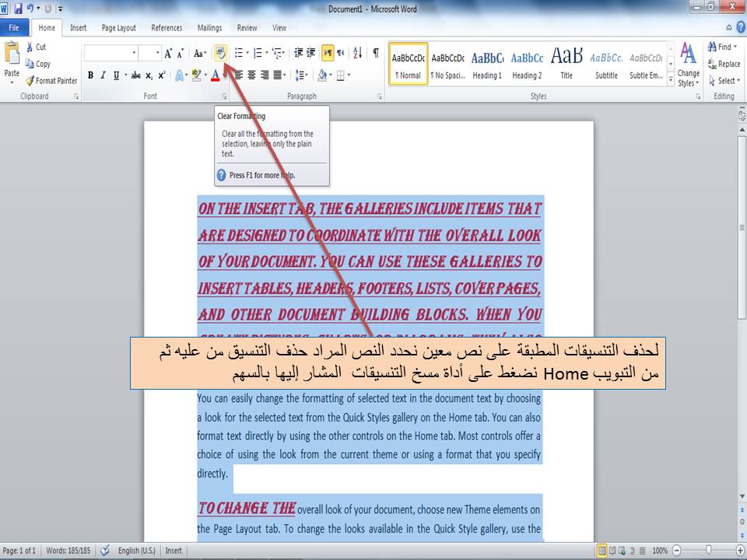This screenshot has width=747, height=560.
Task: Toggle Strikethrough formatting
Action: coord(135,75)
